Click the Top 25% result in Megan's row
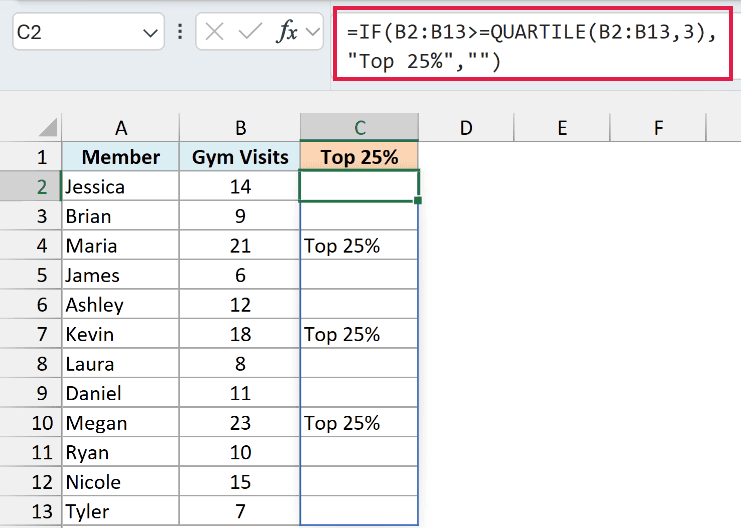741x528 pixels. (359, 423)
